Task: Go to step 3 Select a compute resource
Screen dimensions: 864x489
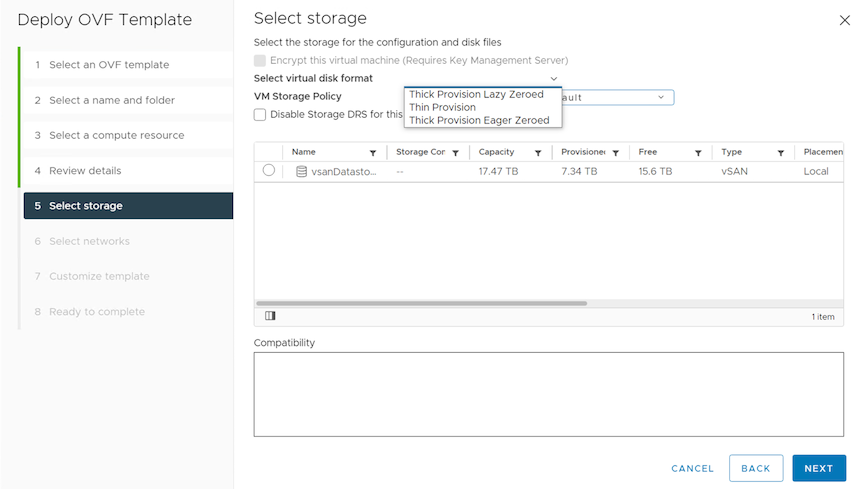Action: tap(128, 136)
